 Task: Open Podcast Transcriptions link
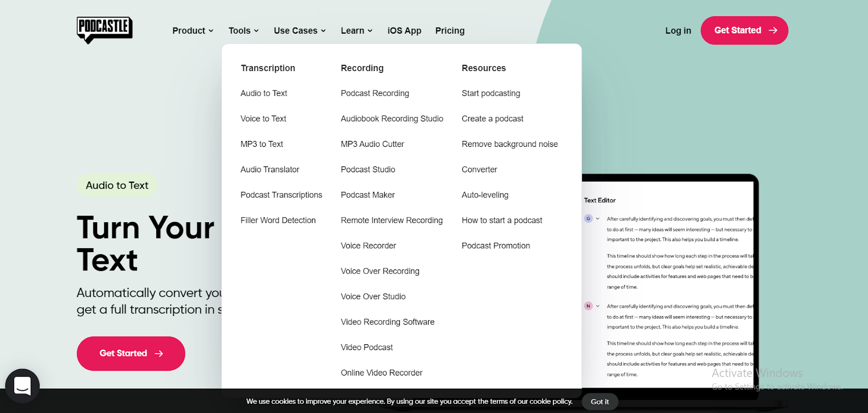pos(281,195)
